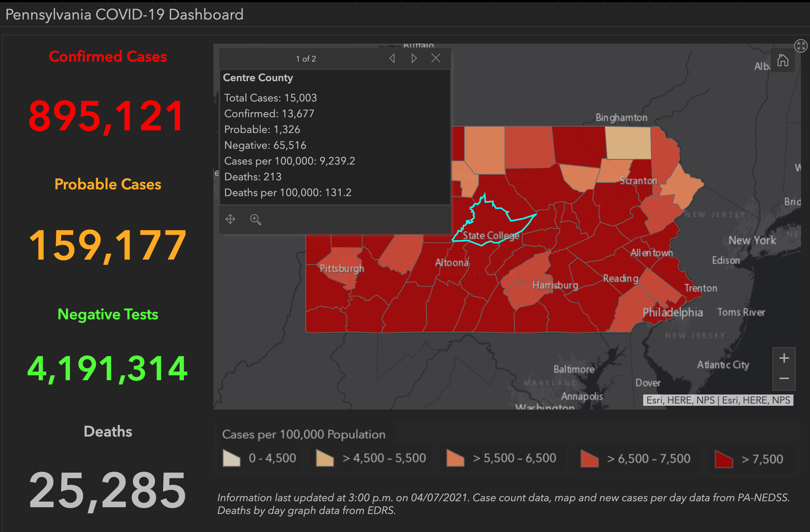This screenshot has height=532, width=810.
Task: Click the Total Cases: 15,003 line
Action: click(271, 98)
